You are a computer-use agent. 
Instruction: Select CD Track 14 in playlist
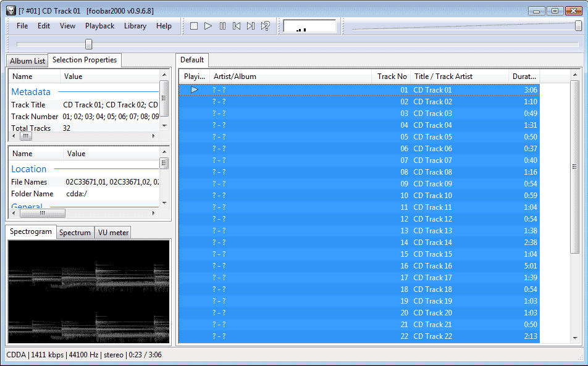click(x=359, y=243)
